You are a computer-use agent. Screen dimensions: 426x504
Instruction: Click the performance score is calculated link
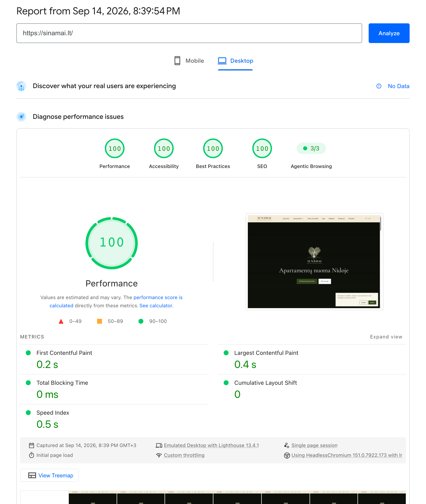116,302
